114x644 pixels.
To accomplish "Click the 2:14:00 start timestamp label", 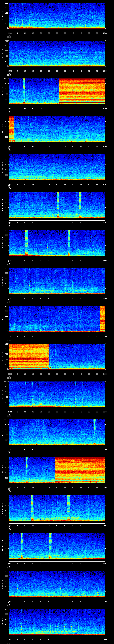I will click(9, 33).
